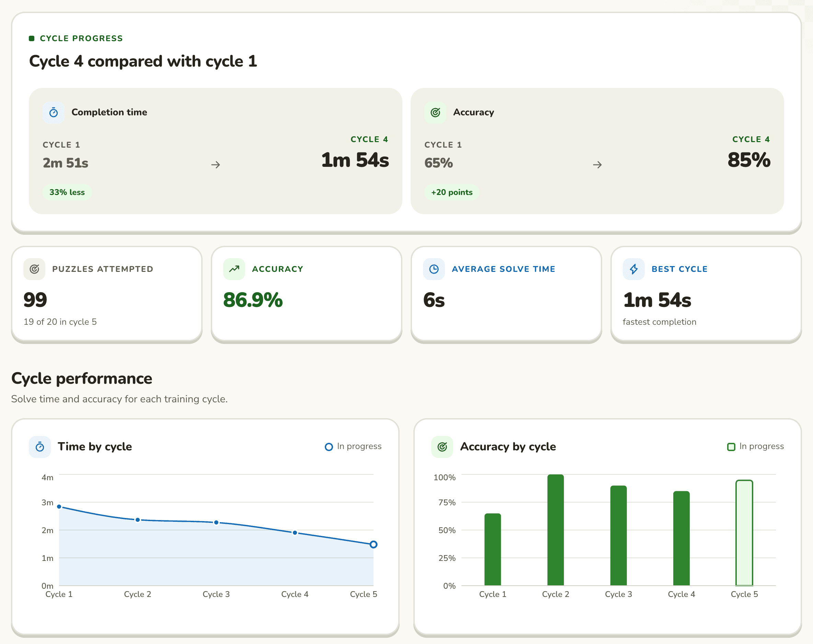Click the 'Accuracy by cycle' chart title
This screenshot has width=813, height=644.
[x=508, y=447]
